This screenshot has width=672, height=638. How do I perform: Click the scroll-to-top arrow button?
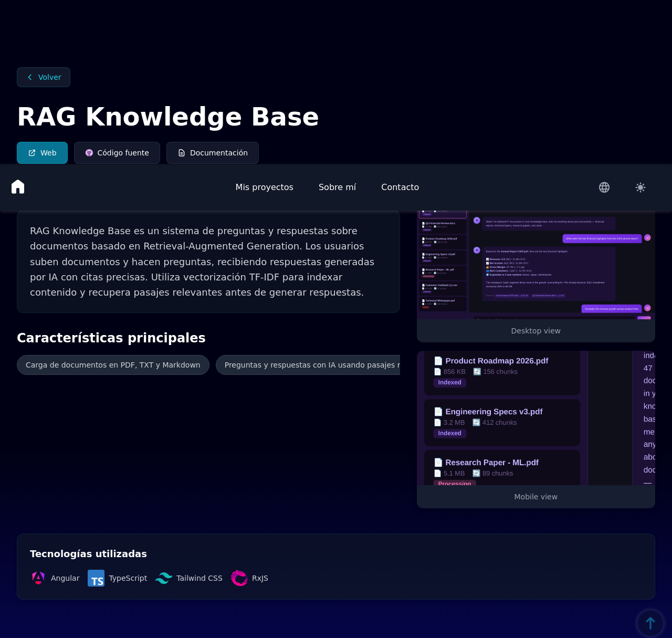tap(650, 623)
